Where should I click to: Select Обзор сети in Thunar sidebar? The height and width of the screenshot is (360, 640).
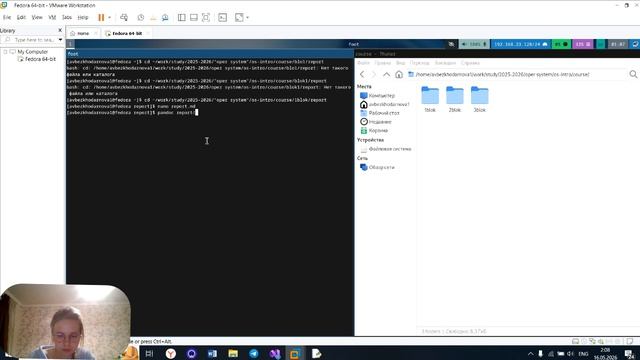pos(377,167)
